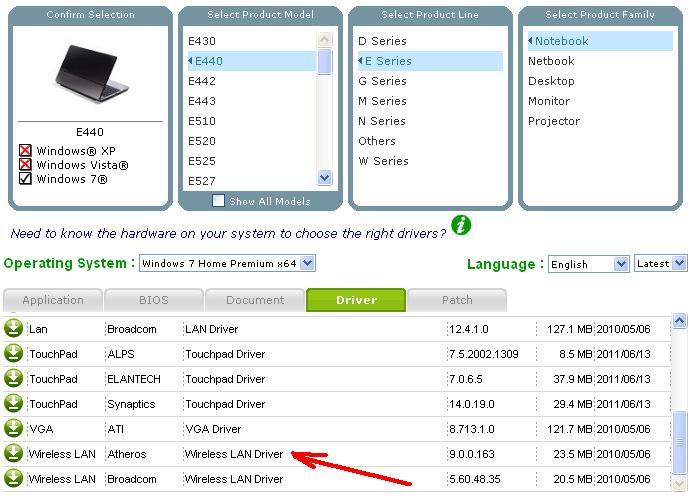Select model E527
The image size is (694, 500).
tap(202, 181)
